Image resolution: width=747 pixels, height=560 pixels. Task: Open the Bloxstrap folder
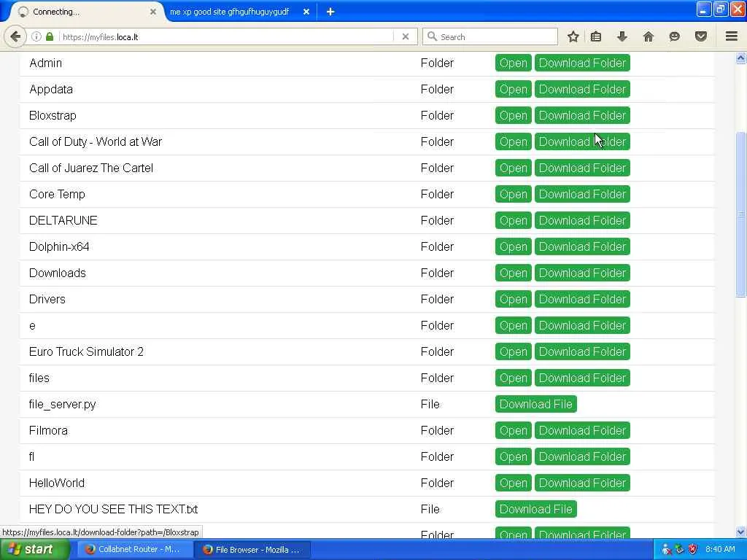(513, 115)
